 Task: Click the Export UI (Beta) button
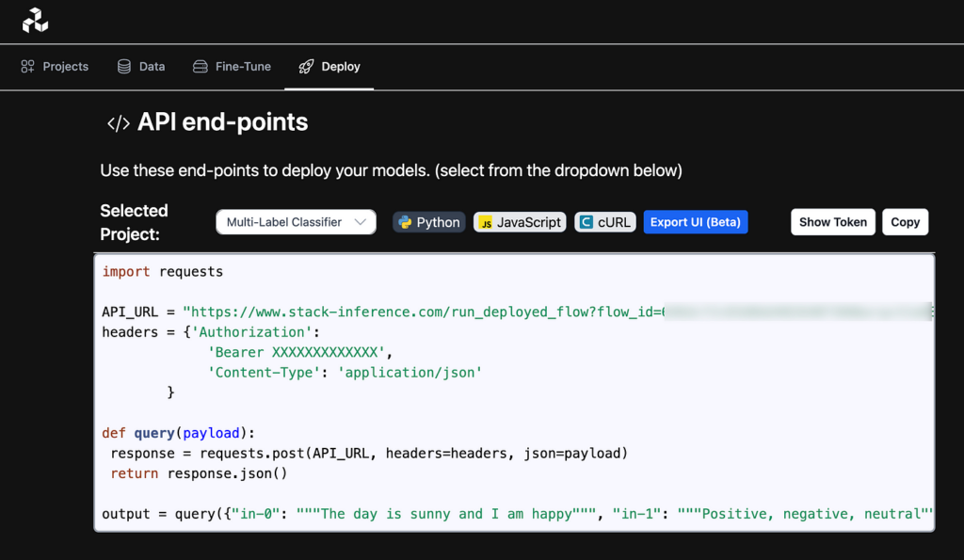696,222
